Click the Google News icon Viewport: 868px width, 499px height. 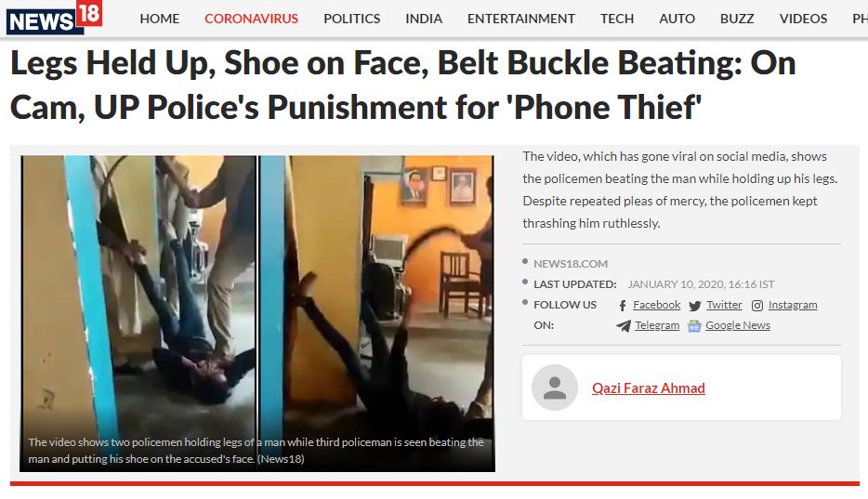coord(694,326)
